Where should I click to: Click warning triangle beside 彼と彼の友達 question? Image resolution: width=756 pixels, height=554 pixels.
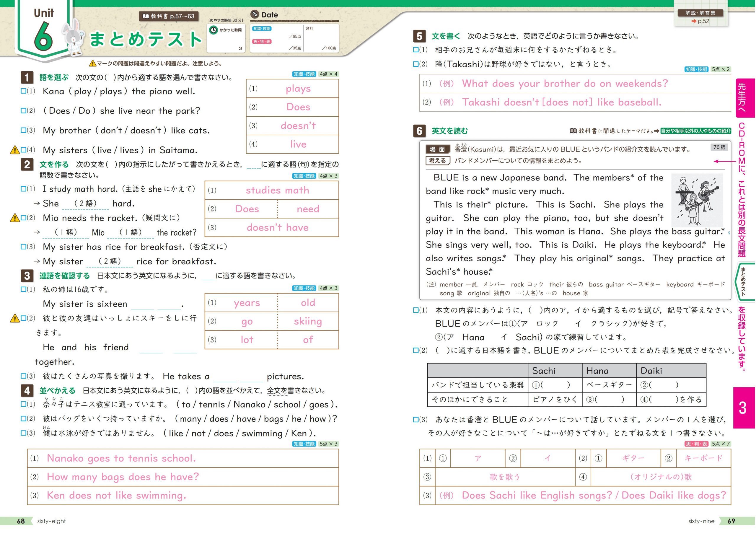coord(15,318)
